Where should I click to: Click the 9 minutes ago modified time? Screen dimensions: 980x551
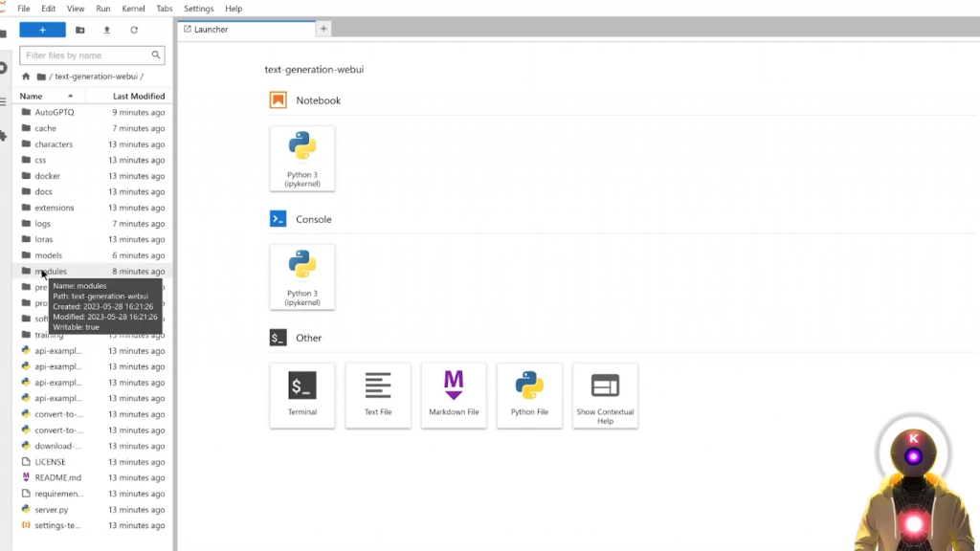139,113
